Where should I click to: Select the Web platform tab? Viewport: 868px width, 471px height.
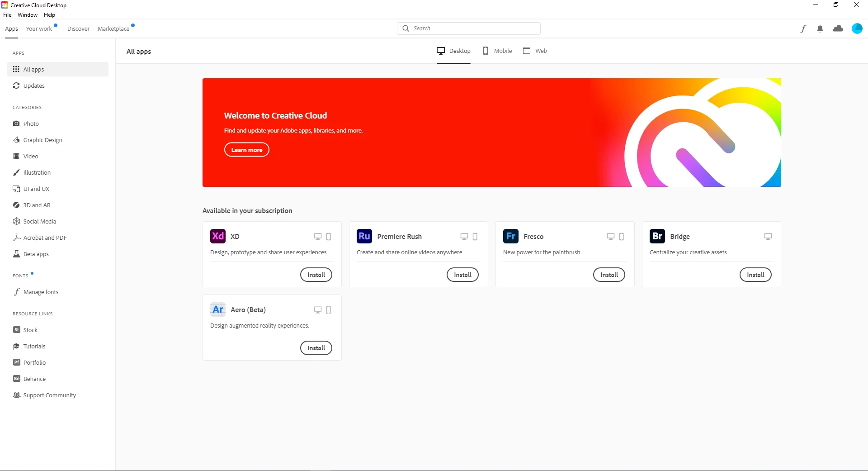coord(535,51)
